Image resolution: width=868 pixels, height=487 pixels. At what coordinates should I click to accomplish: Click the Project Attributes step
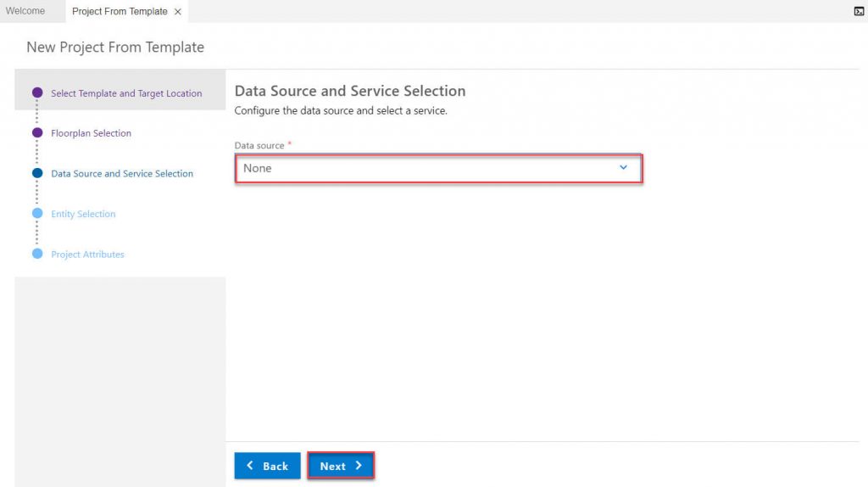coord(87,255)
